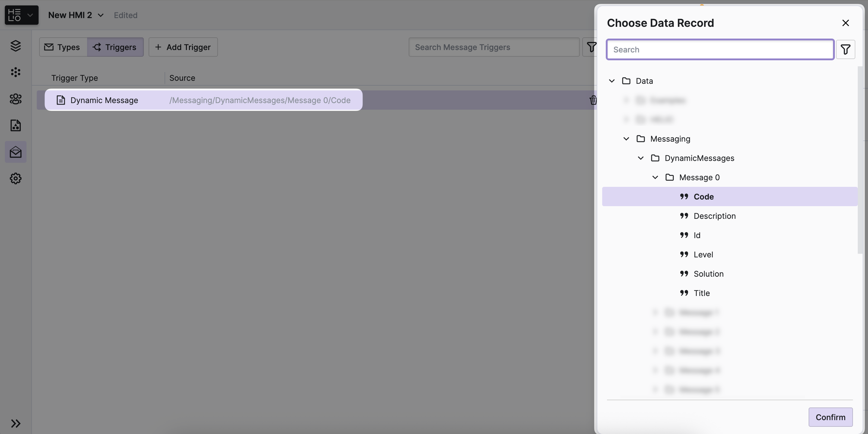Viewport: 868px width, 434px height.
Task: Click the dotted cluster sidebar icon
Action: [15, 72]
